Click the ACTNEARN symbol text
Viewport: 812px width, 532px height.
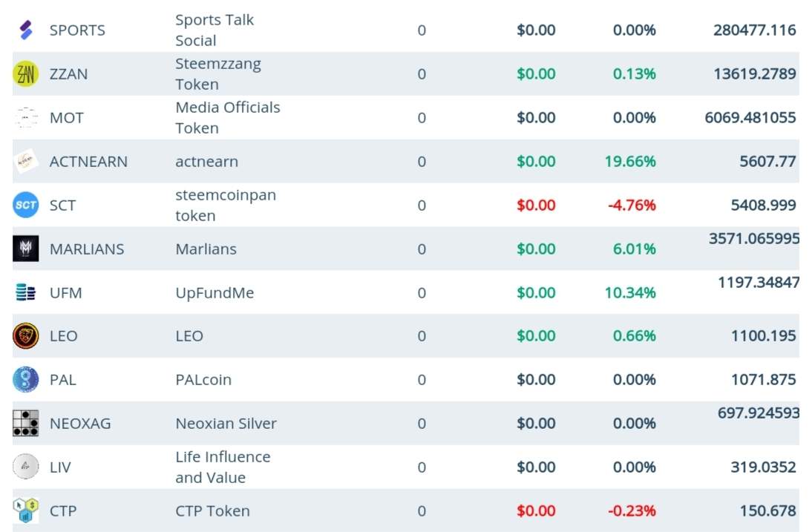(88, 162)
